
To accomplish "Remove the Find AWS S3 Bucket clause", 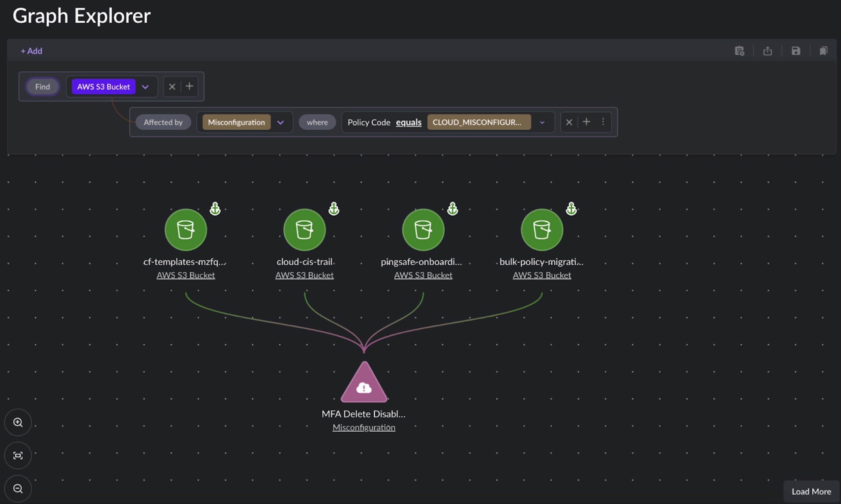I will pyautogui.click(x=172, y=87).
